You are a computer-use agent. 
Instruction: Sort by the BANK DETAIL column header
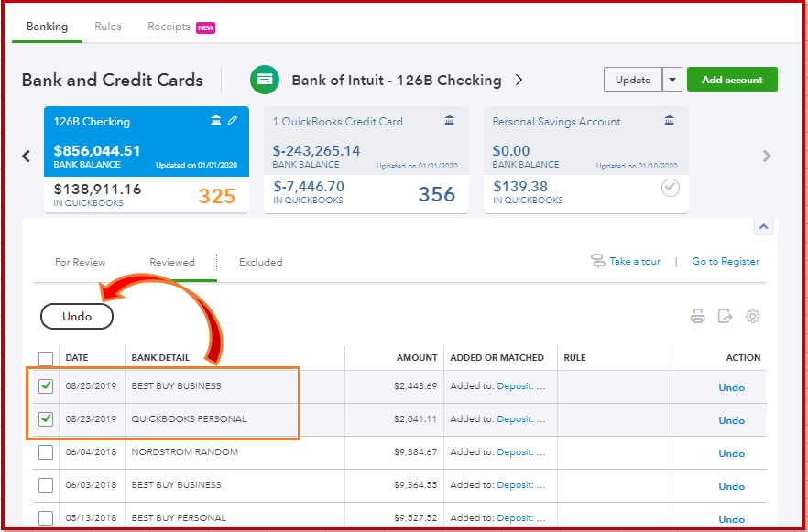tap(160, 357)
